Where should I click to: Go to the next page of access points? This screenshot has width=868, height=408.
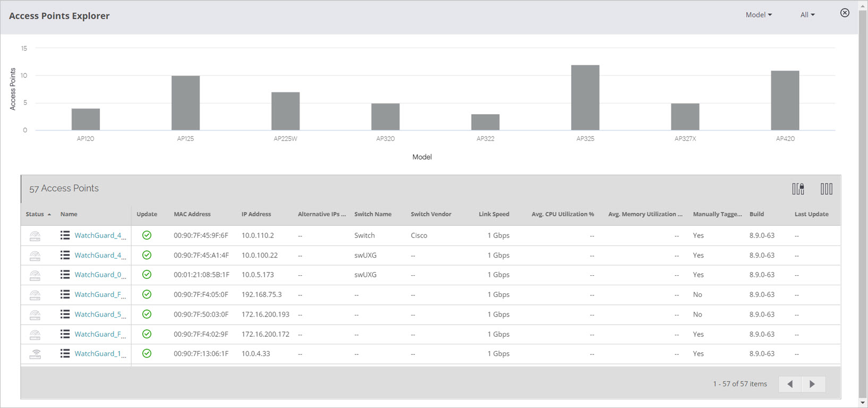[x=812, y=384]
